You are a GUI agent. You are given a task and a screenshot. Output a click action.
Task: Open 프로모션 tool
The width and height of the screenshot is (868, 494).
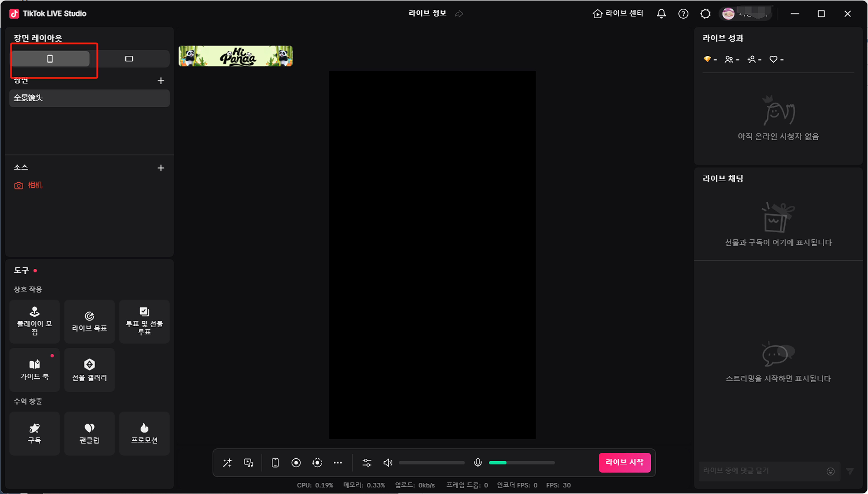144,434
